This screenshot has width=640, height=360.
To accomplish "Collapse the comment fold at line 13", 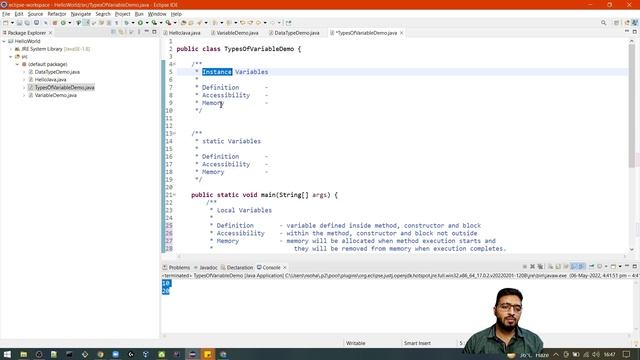I will tap(174, 133).
